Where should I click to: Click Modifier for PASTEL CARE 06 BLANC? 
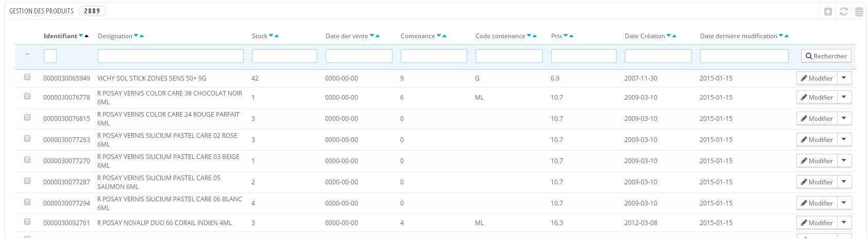click(x=817, y=203)
